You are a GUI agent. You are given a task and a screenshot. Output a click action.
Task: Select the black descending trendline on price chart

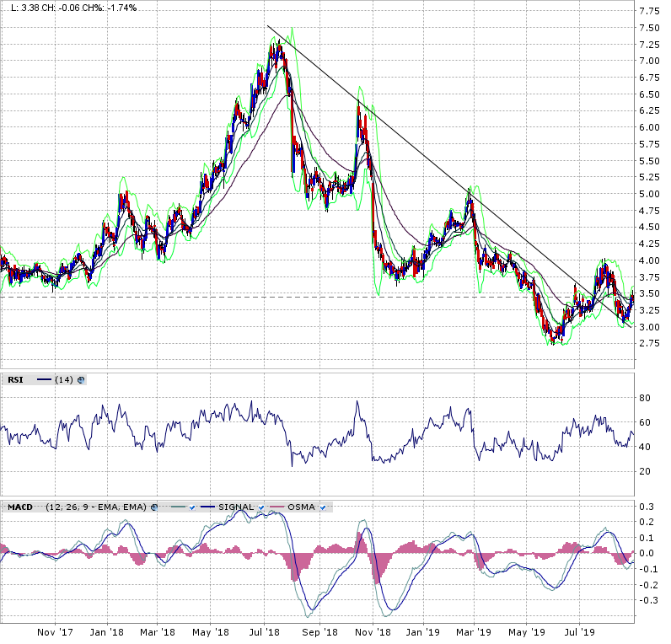pos(449,176)
